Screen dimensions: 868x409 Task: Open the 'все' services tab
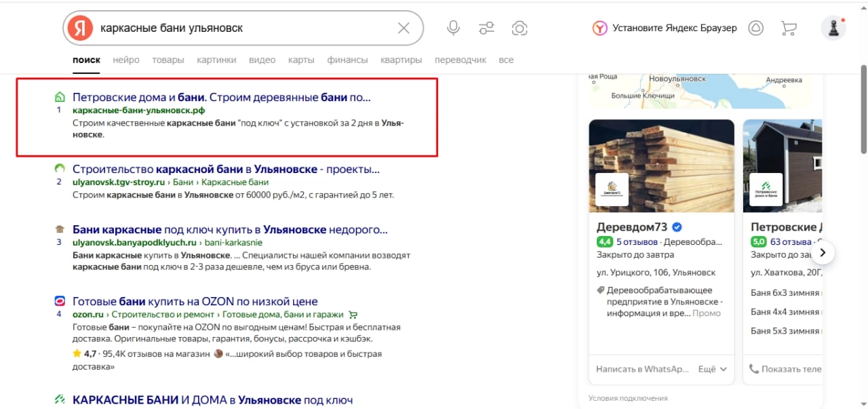coord(506,60)
